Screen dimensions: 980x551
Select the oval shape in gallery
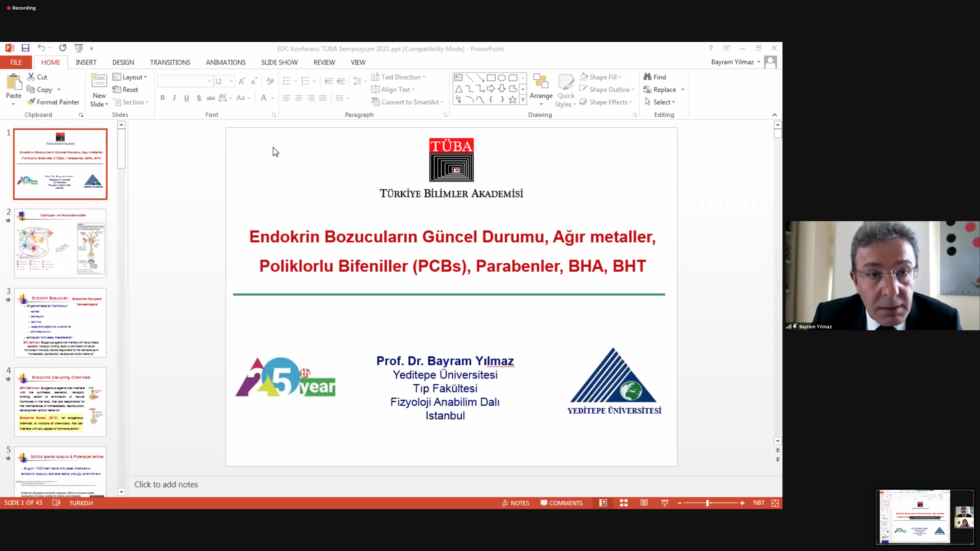pyautogui.click(x=502, y=77)
